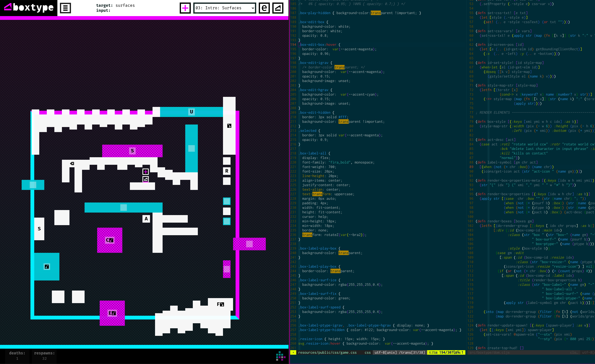Click the backspace icon on the white platform
Image resolution: width=595 pixels, height=364 pixels.
[x=72, y=164]
